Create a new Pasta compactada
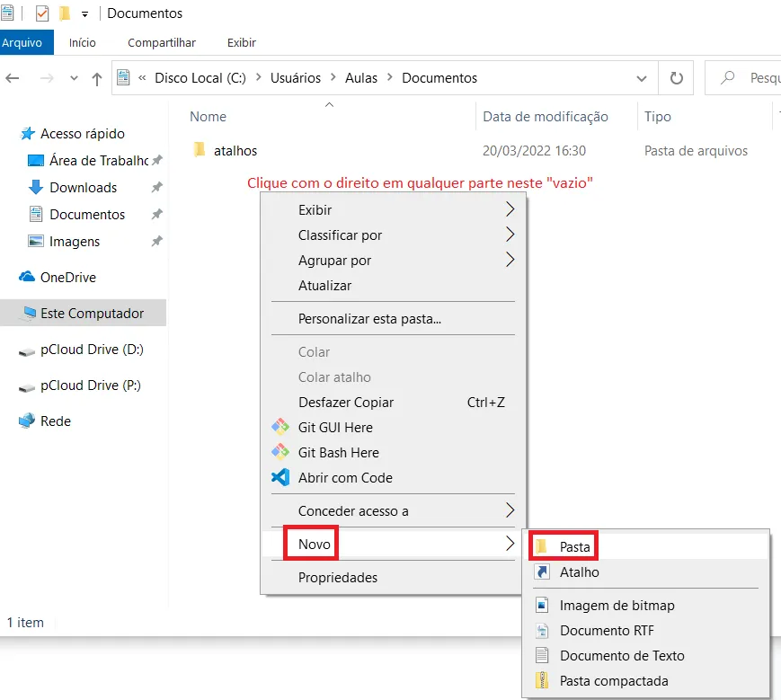This screenshot has height=700, width=781. point(646,681)
